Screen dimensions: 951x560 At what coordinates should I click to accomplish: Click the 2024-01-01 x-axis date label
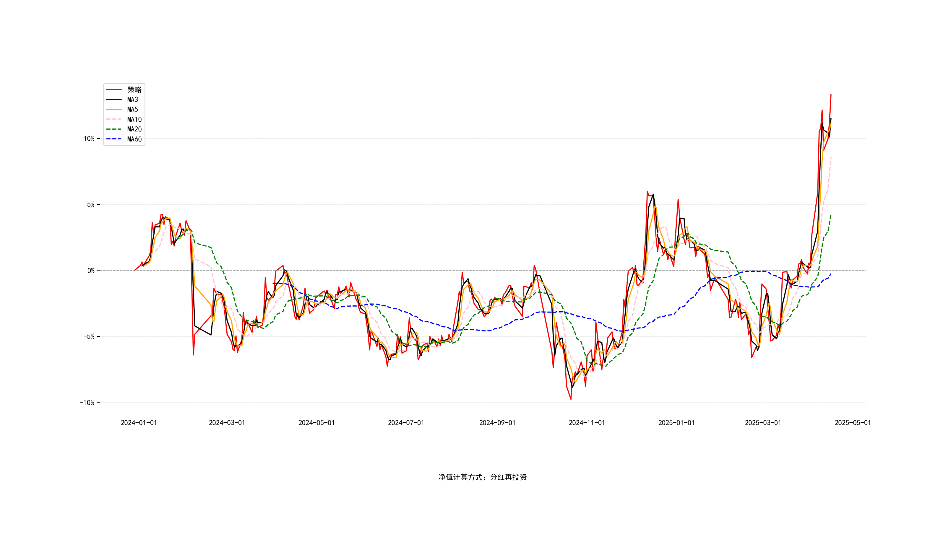pyautogui.click(x=139, y=423)
